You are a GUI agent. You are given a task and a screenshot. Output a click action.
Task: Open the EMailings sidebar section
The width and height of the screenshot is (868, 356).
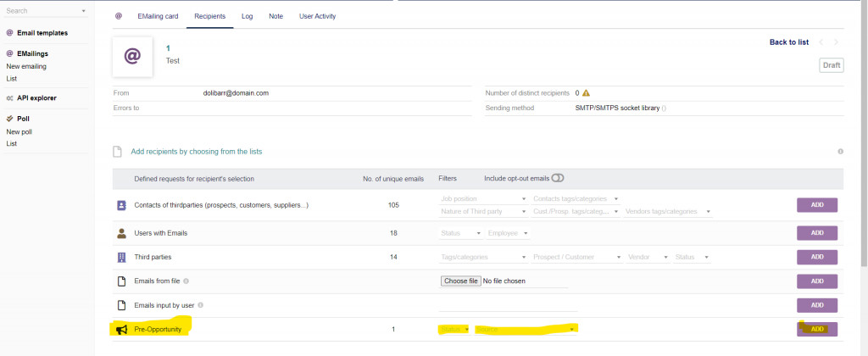[33, 53]
